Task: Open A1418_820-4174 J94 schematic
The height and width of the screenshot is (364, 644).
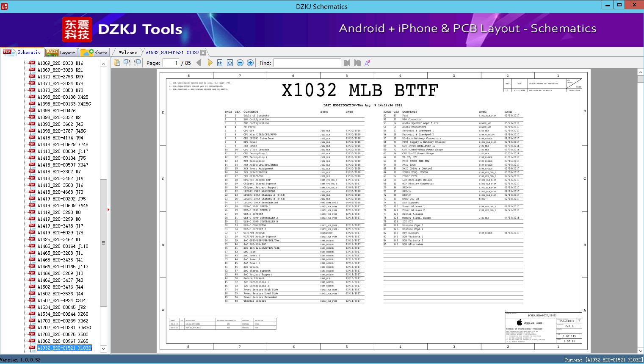Action: [x=60, y=138]
